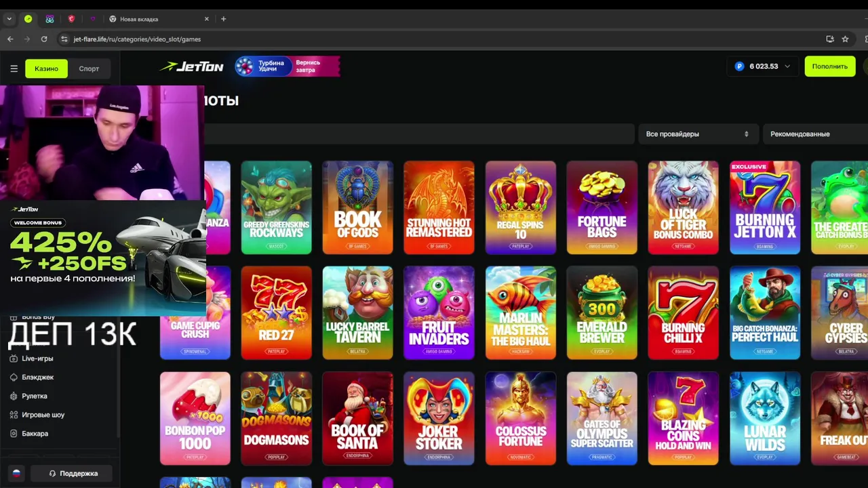This screenshot has width=868, height=488.
Task: Open Marlin Masters: The Big Haul
Action: coord(520,312)
